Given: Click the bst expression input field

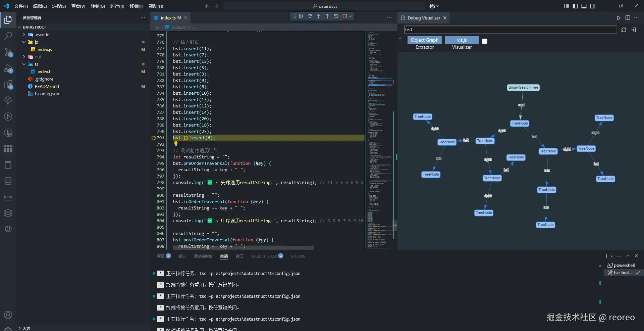Looking at the screenshot, I should [510, 30].
